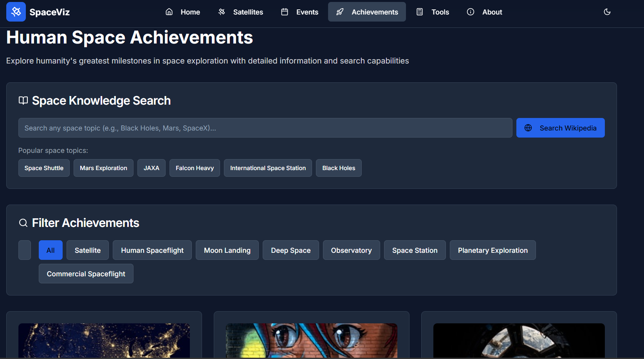Open the Satellites page
Screen dimensions: 644x359
pos(240,12)
